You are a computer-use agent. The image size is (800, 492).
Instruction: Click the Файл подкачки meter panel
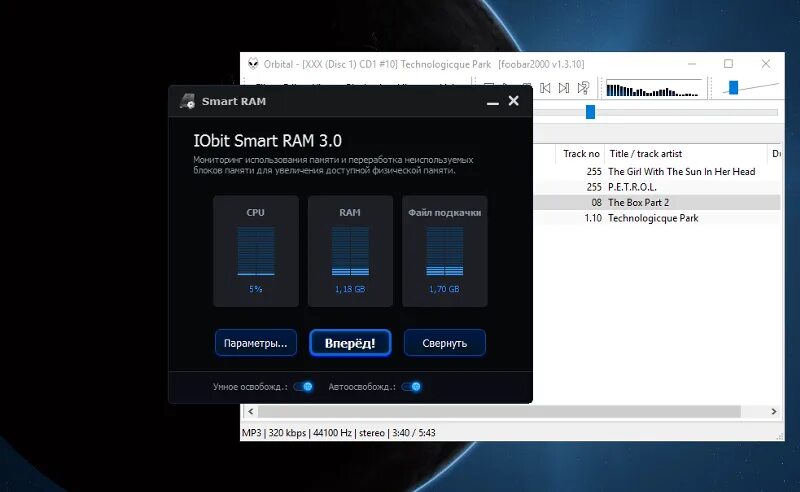pos(444,251)
